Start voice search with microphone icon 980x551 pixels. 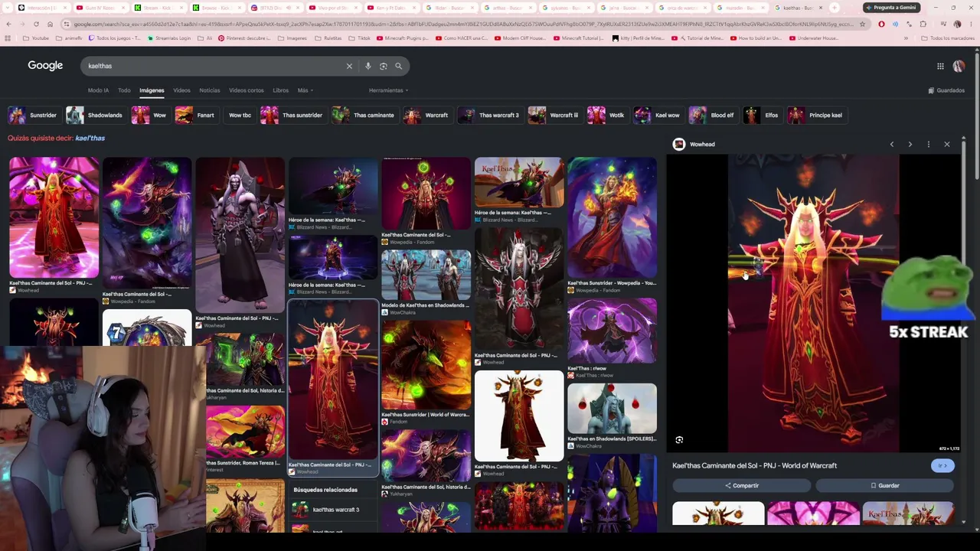[x=367, y=66]
